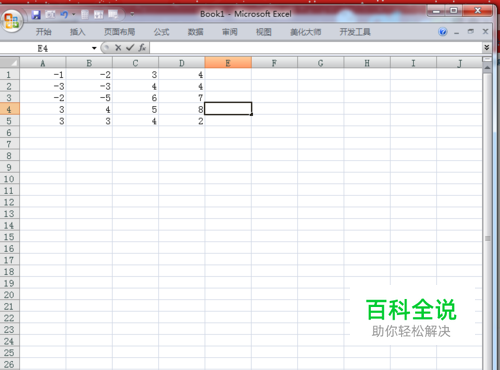Select column H header
Viewport: 500px width, 370px height.
367,63
